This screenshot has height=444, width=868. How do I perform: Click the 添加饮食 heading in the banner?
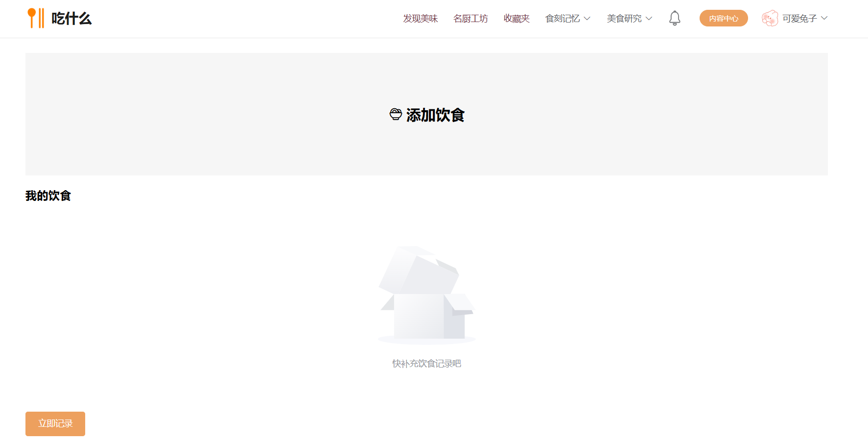pos(435,115)
